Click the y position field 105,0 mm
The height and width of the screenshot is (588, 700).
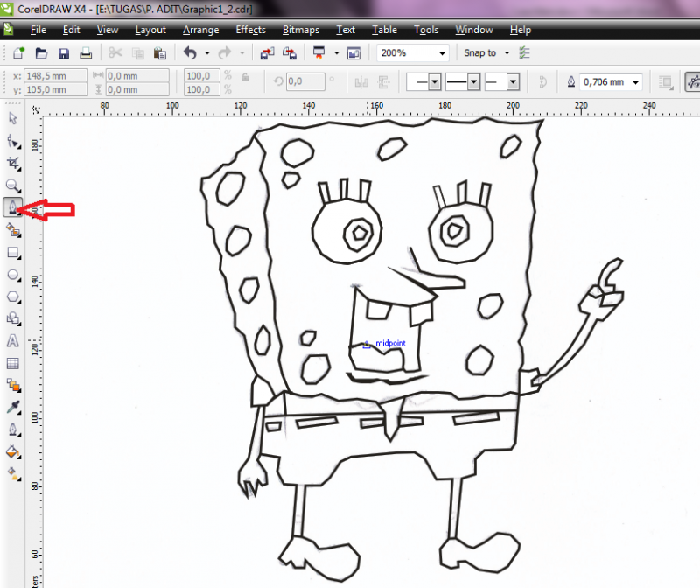[x=55, y=89]
